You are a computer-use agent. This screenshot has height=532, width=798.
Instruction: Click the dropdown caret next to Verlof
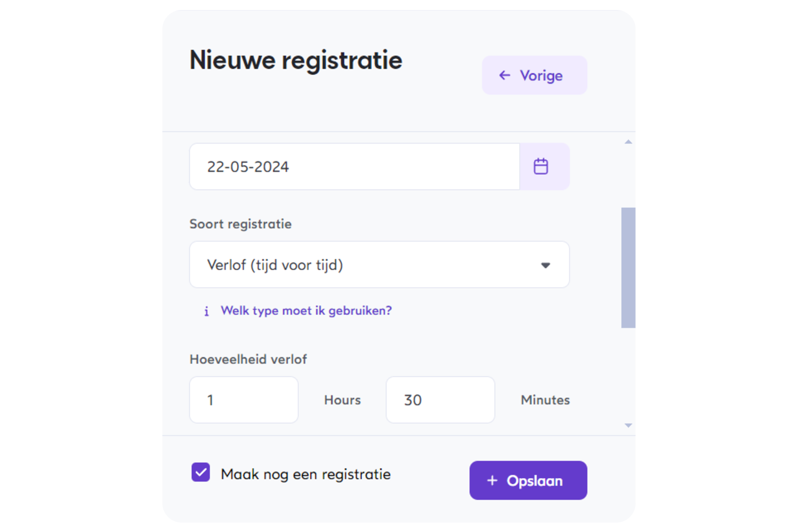tap(545, 265)
